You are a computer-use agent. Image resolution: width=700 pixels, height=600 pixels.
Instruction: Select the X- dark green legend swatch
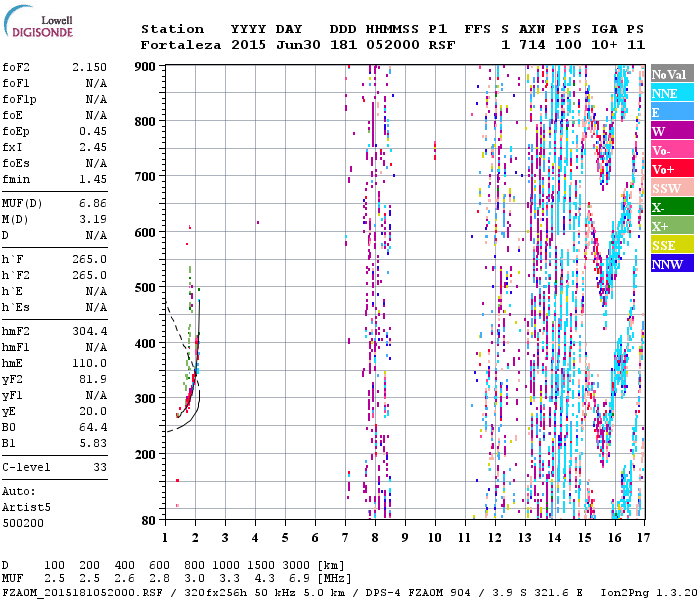point(669,207)
